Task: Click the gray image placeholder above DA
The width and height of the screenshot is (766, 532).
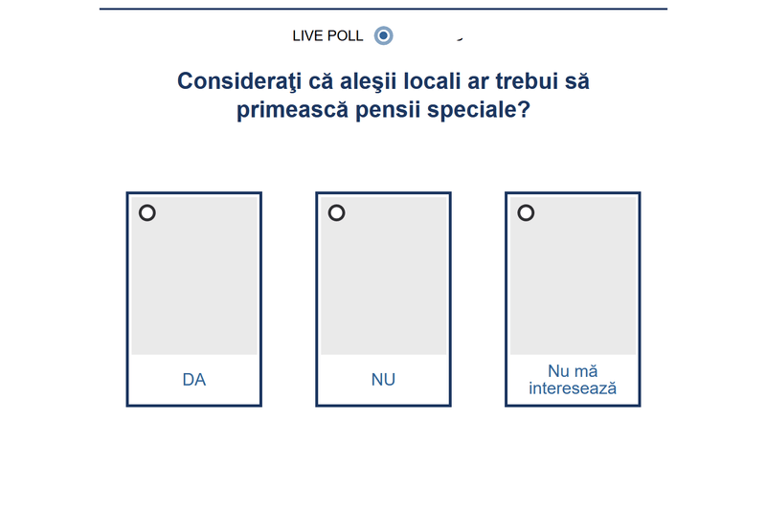Action: (x=193, y=282)
